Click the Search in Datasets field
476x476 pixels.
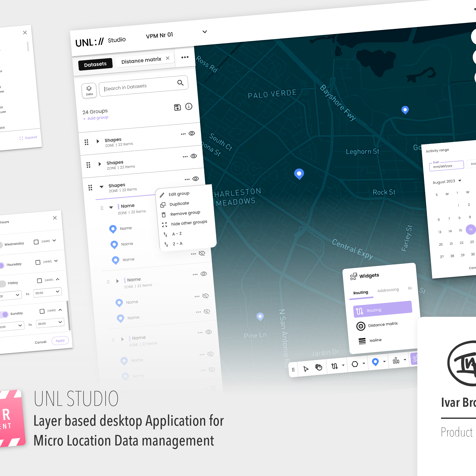pos(143,86)
